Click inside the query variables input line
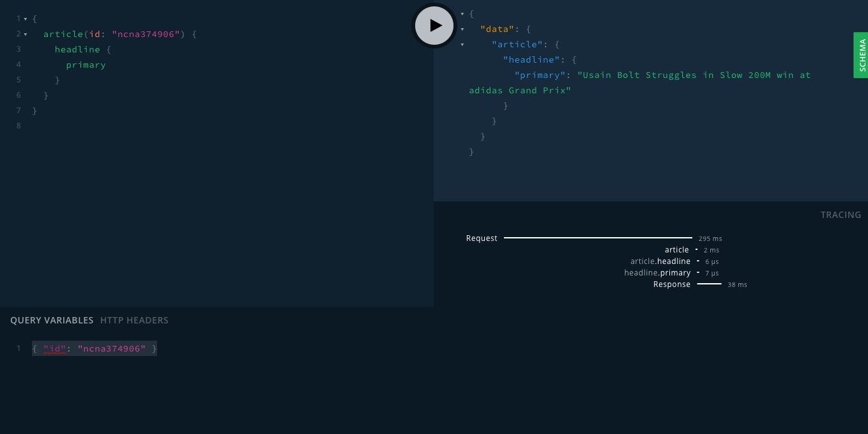 tap(94, 348)
